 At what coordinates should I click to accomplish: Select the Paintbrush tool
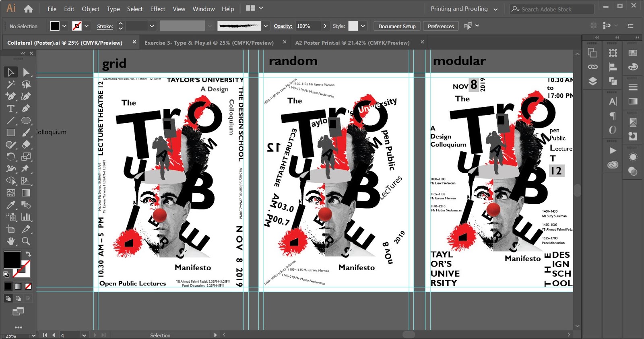(26, 132)
